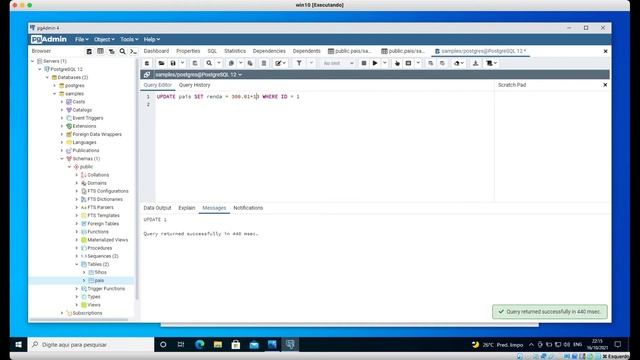Open the Save File options dropdown arrow

pos(182,63)
